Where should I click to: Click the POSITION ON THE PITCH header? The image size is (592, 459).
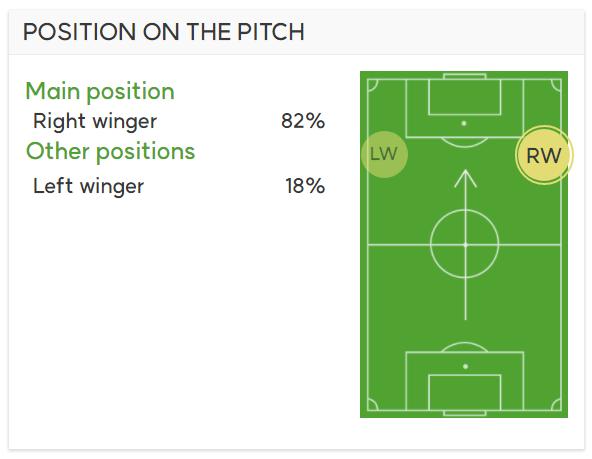[163, 32]
